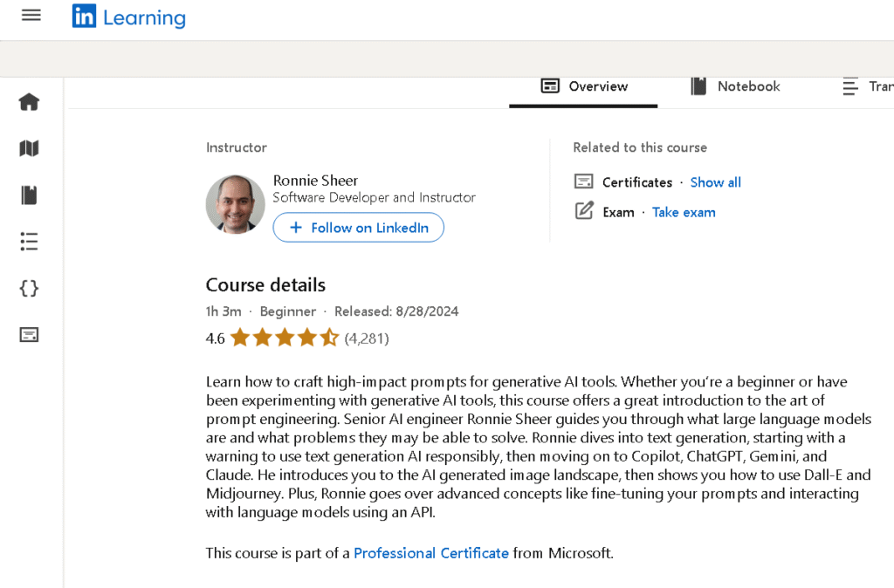Open the course map icon in sidebar
Screen dimensions: 894x588
pos(29,148)
